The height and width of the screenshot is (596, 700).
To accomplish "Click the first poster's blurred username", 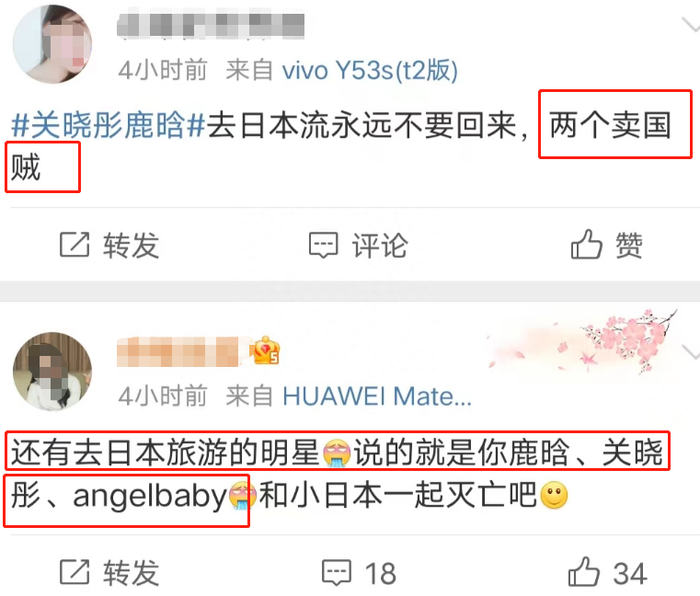I will 211,26.
